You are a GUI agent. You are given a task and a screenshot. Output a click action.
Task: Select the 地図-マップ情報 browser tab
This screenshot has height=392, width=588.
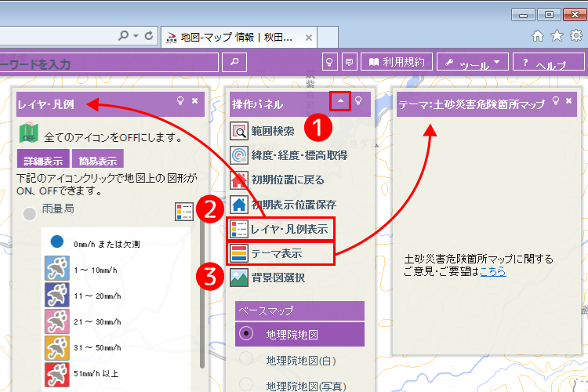coord(240,37)
